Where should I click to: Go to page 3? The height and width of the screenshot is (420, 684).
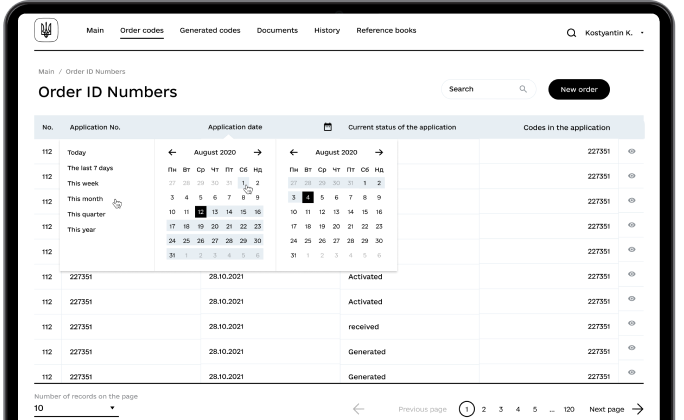(501, 409)
